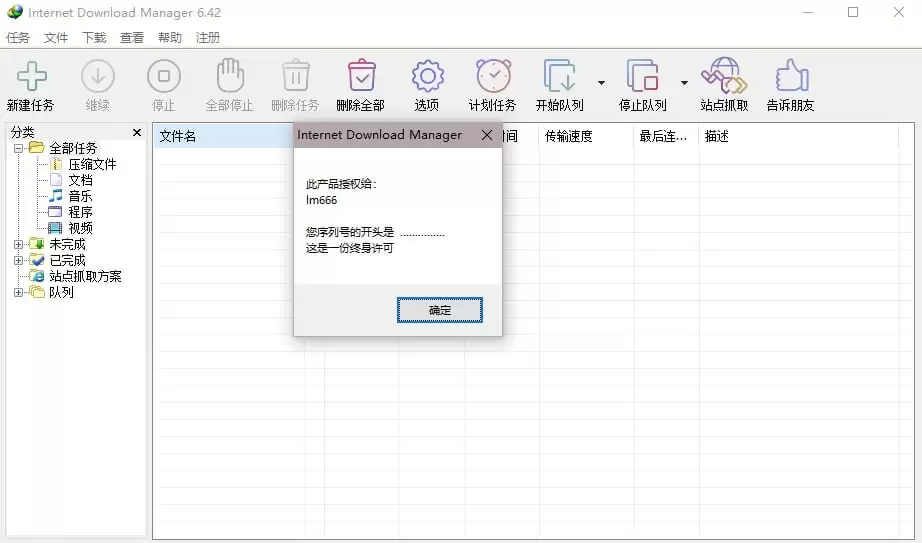Click the lm666 licensee name text
The image size is (922, 543).
[321, 200]
